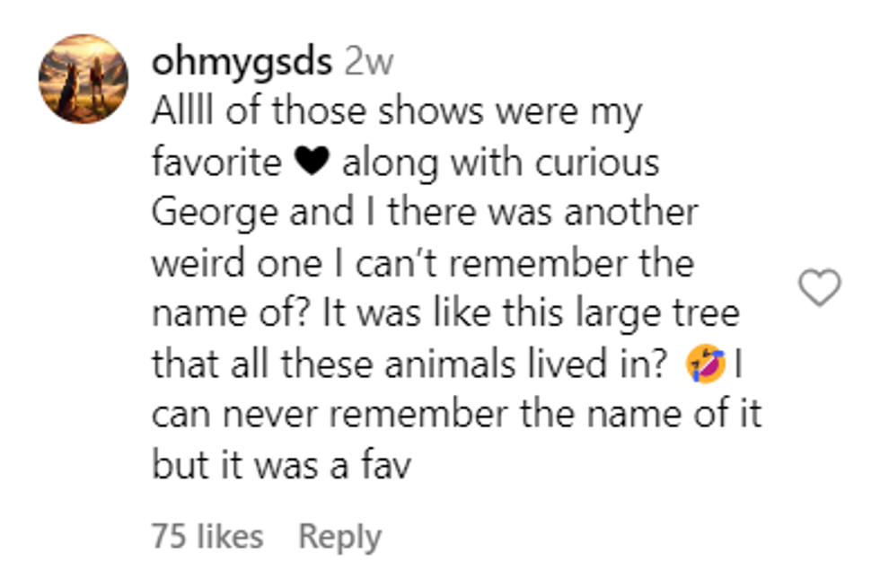This screenshot has height=588, width=880.
Task: Click the text "weird one I can't remember the"
Action: [422, 264]
